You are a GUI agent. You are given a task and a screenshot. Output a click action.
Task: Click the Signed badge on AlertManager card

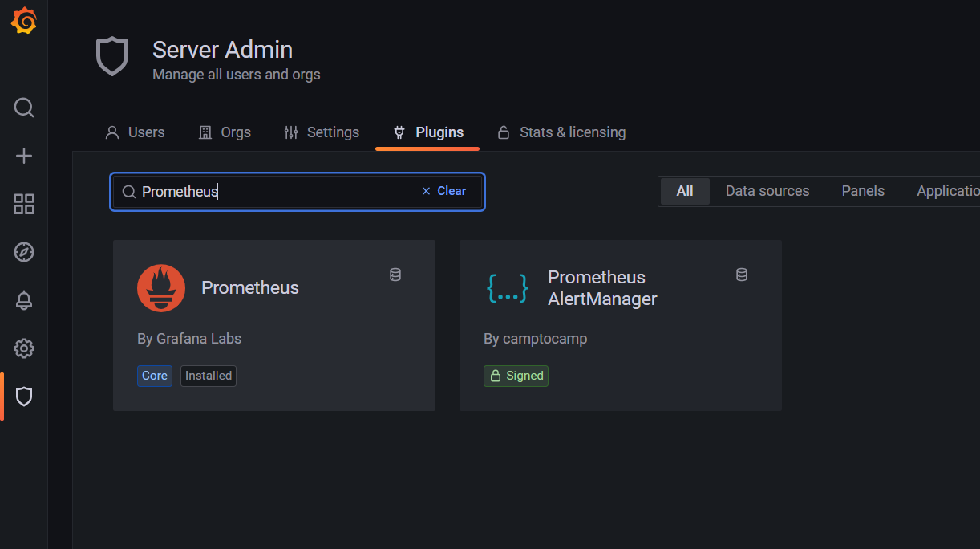[516, 376]
